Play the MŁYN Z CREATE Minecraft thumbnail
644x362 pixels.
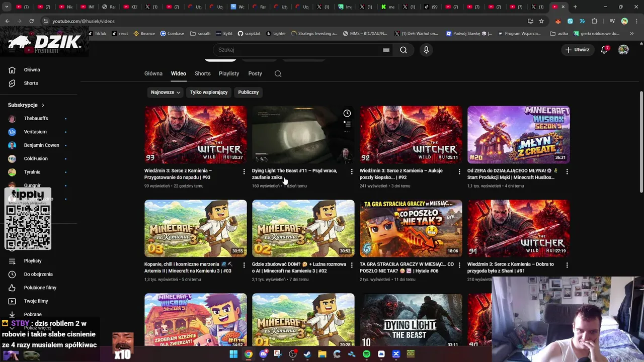519,134
